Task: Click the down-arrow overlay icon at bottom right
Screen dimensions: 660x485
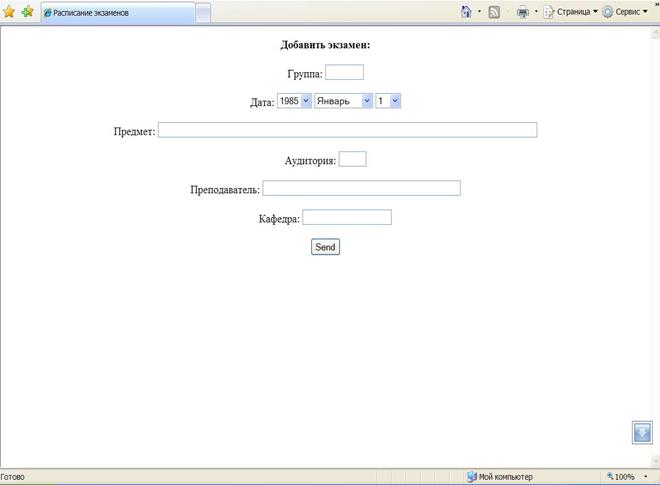Action: (641, 432)
